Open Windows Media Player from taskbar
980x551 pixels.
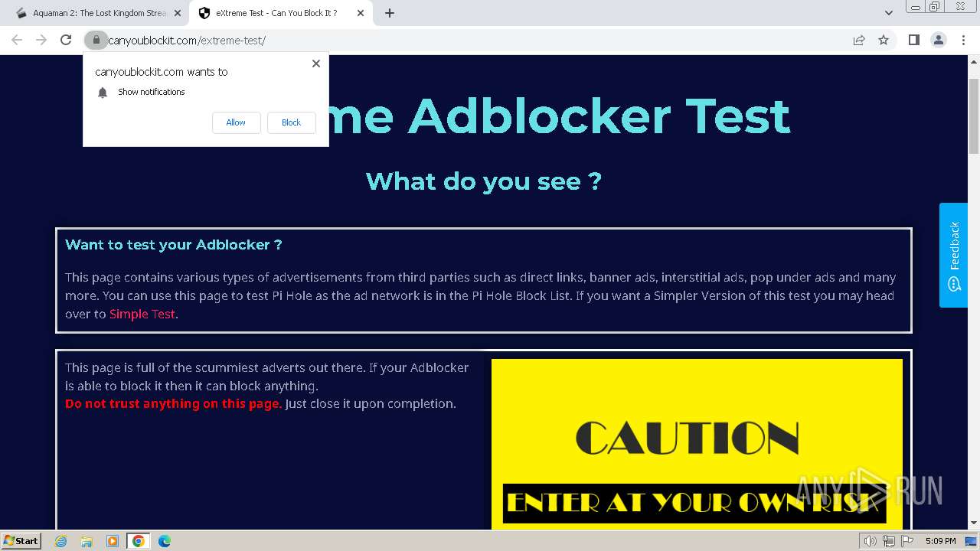113,541
